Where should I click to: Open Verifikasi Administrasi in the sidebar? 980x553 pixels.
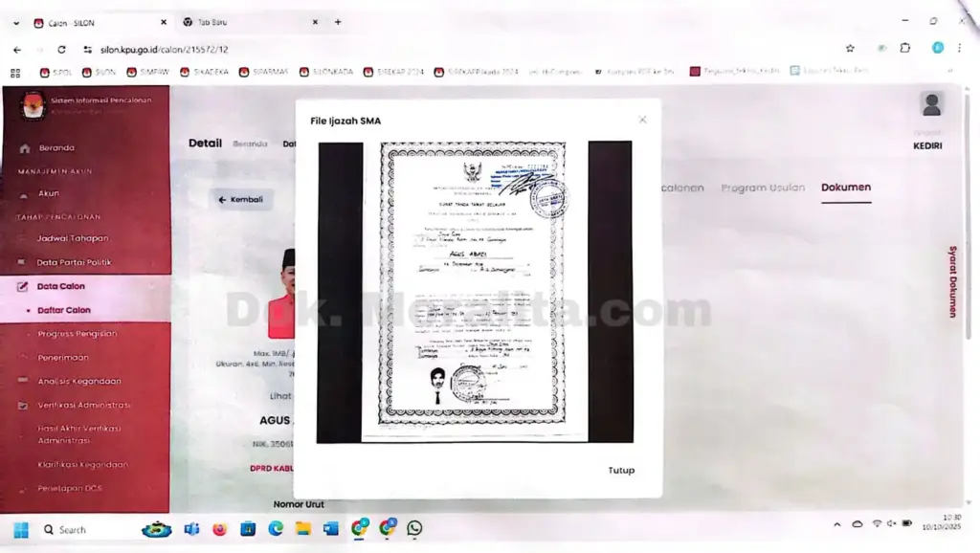point(83,405)
